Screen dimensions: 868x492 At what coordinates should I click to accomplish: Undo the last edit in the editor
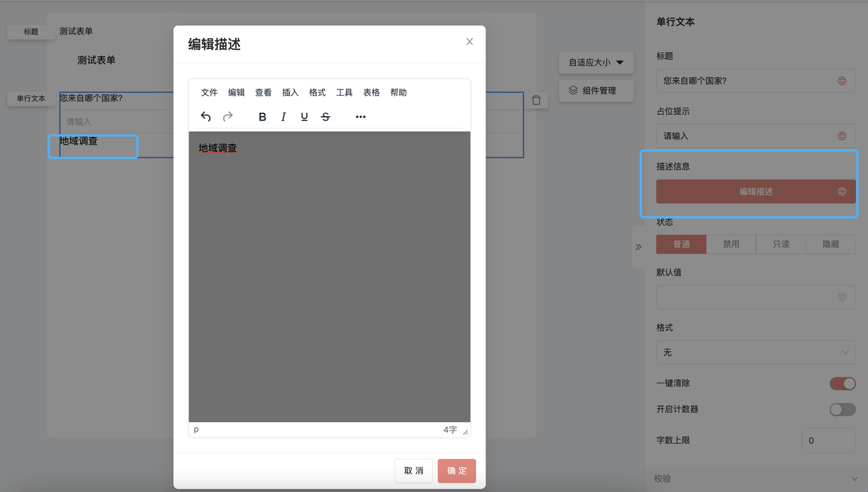(205, 117)
